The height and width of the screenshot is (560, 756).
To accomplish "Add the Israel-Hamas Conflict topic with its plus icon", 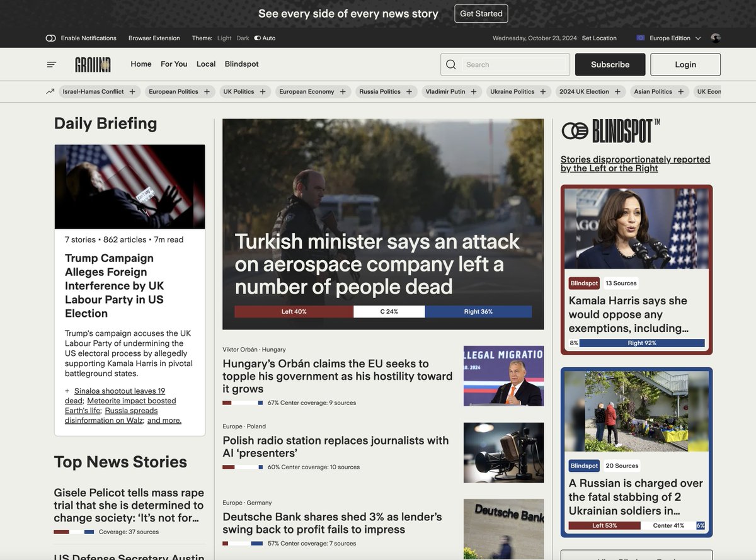I will (132, 91).
